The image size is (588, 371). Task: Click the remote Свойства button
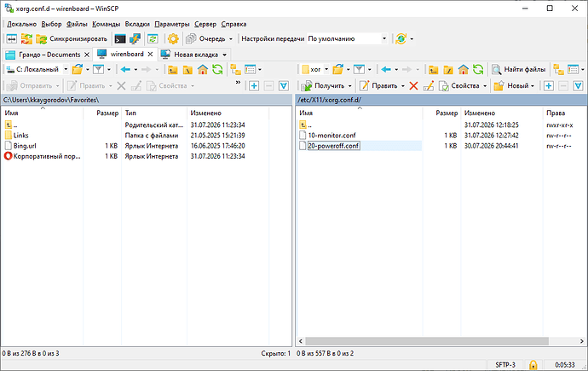pyautogui.click(x=459, y=86)
